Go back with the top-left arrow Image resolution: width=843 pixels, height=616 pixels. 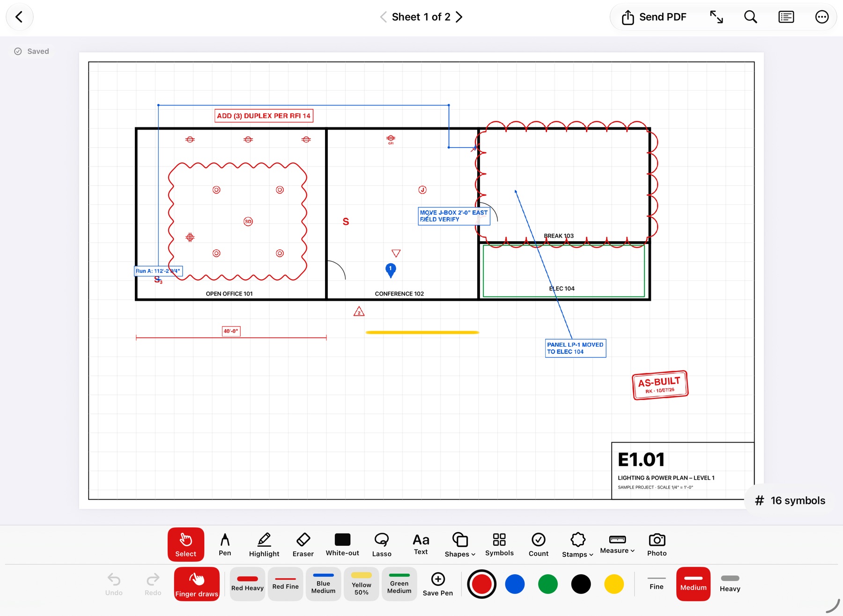click(x=19, y=17)
